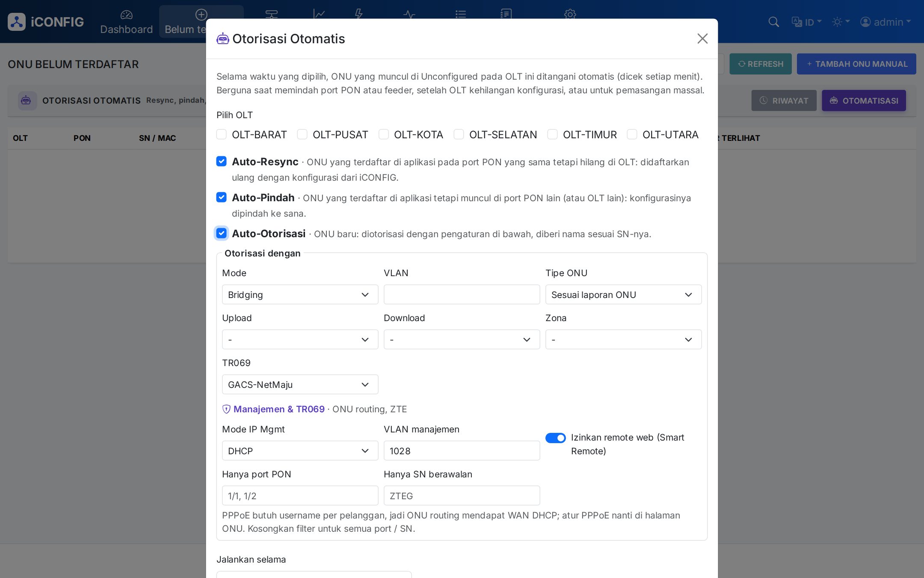This screenshot has width=924, height=578.
Task: Tick the OLT-BARAT checkbox
Action: [x=221, y=134]
